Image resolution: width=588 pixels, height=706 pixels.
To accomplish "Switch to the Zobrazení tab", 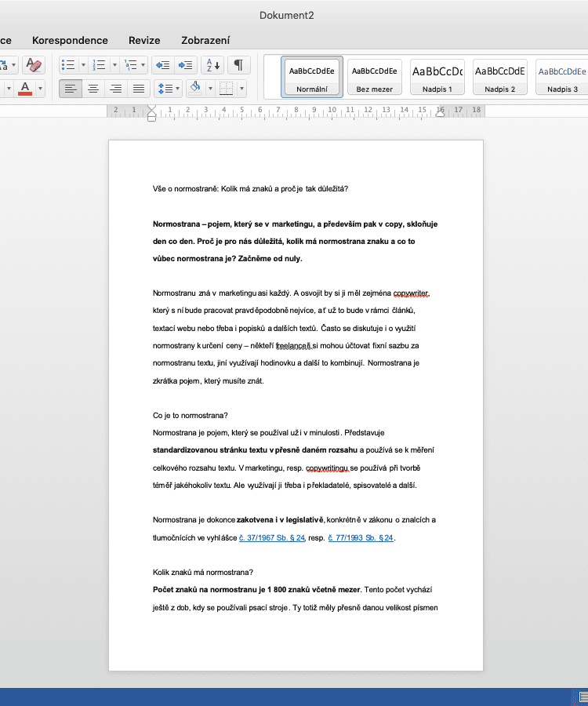I will tap(205, 40).
